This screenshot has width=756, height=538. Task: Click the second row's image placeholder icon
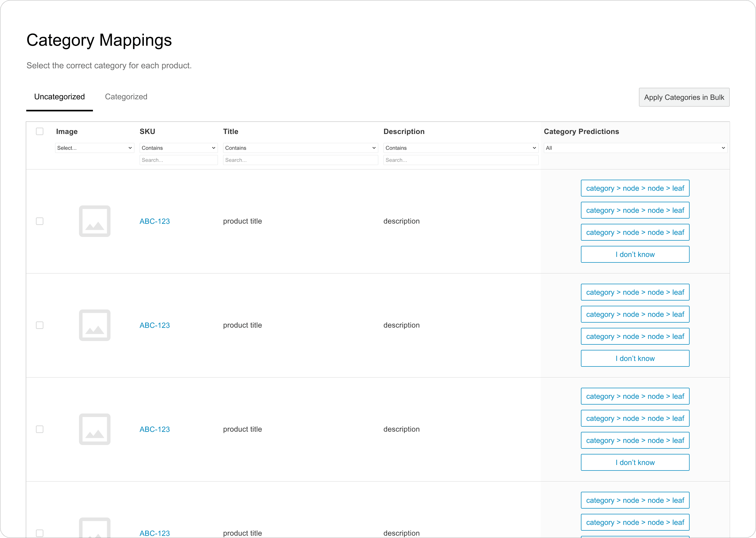tap(95, 325)
